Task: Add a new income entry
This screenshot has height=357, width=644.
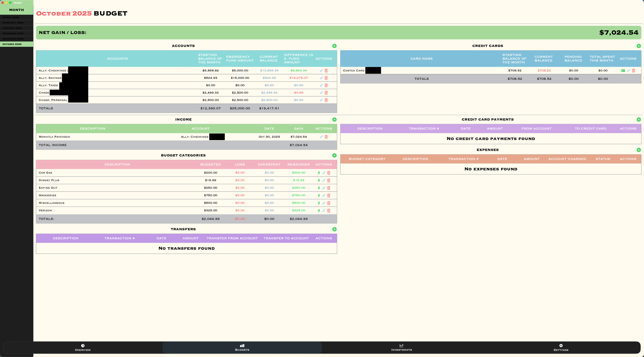Action: [x=334, y=120]
